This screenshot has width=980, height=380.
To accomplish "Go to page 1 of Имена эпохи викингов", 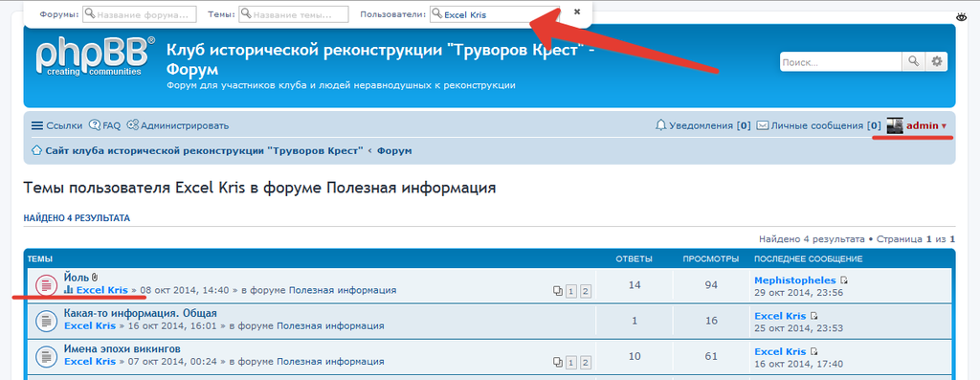I will [571, 362].
